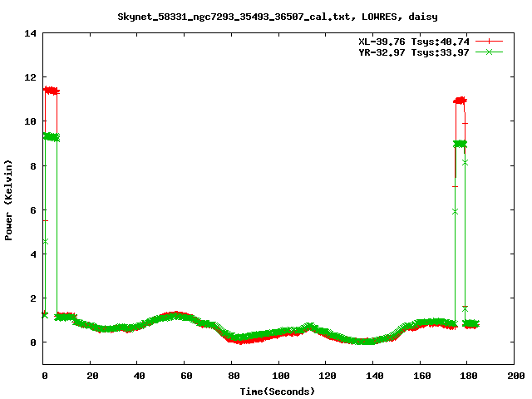
Task: Click the left green plateau near 9.3 Kelvin
Action: [x=51, y=136]
